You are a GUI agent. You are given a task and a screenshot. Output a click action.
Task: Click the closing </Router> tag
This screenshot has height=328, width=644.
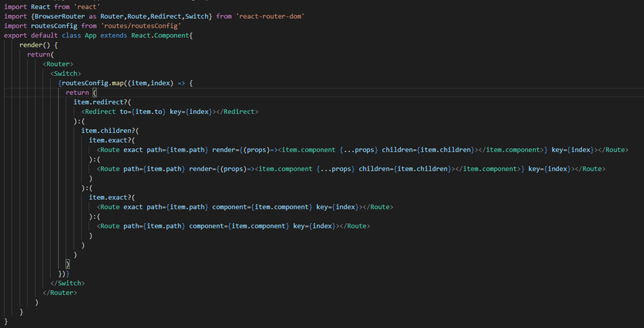point(60,293)
